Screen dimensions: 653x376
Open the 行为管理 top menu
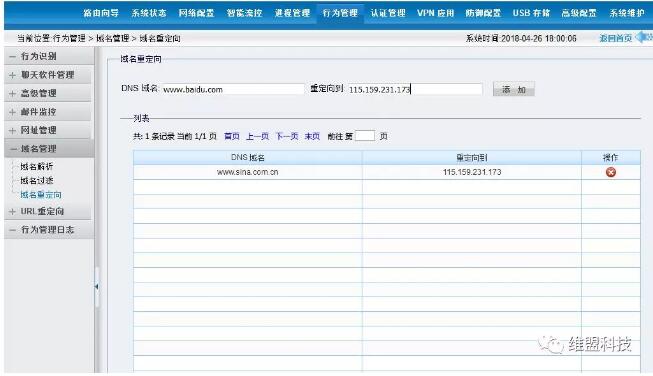340,13
